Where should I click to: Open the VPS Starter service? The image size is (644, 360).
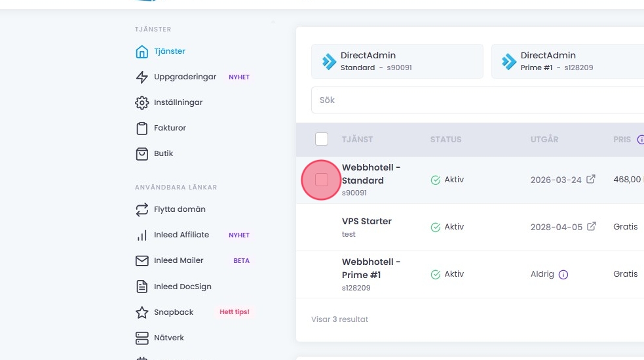pos(367,222)
